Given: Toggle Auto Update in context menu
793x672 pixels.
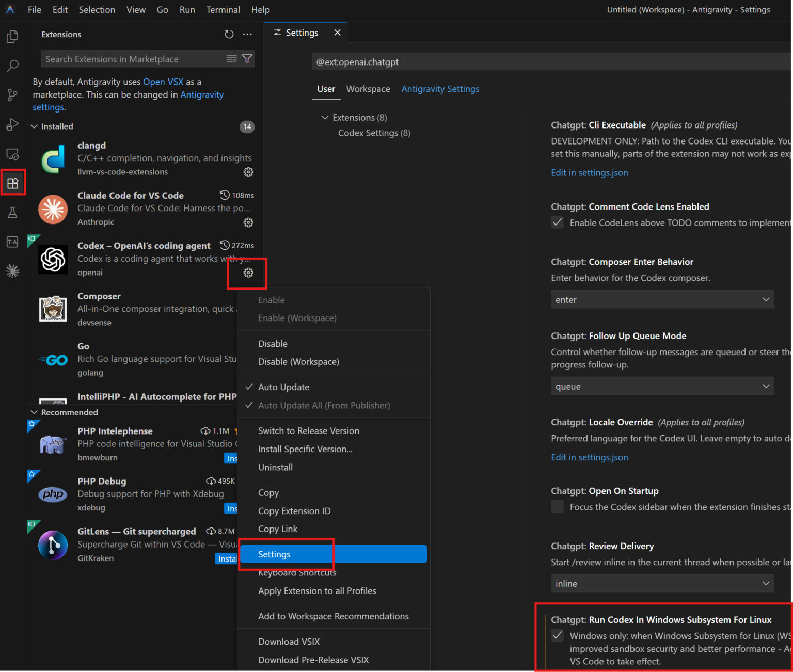Looking at the screenshot, I should pos(334,387).
